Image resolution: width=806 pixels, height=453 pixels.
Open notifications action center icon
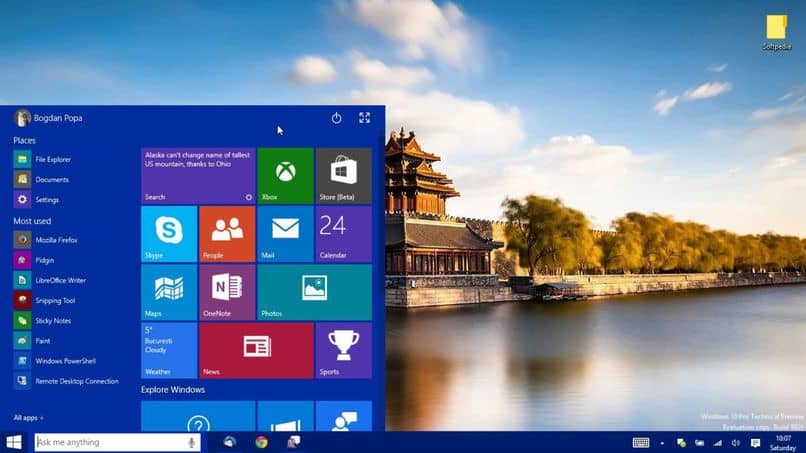(755, 443)
